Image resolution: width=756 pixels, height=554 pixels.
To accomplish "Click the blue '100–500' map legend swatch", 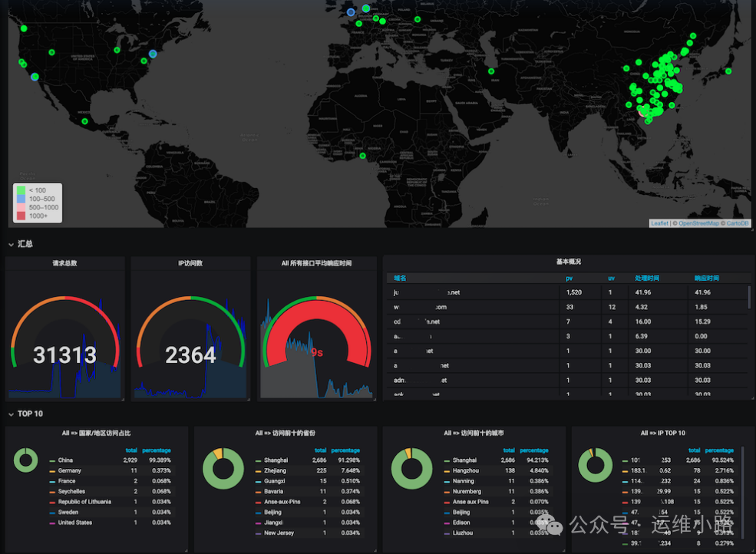I will pyautogui.click(x=21, y=199).
